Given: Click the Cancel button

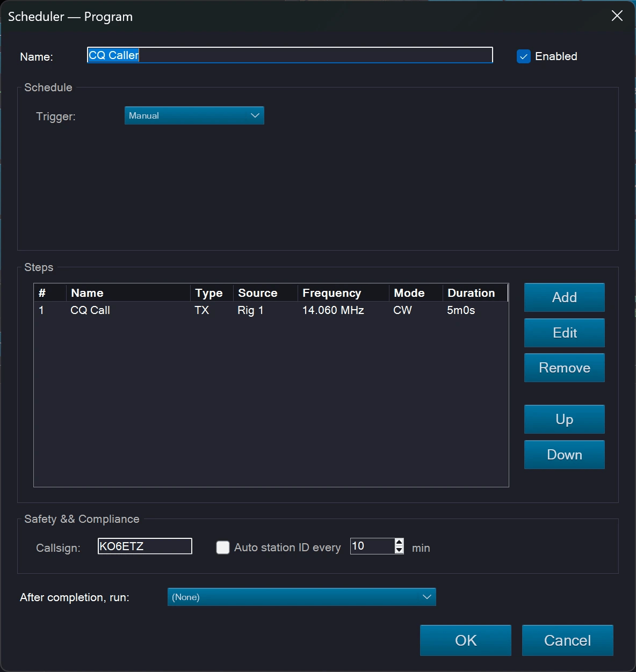Looking at the screenshot, I should click(568, 640).
